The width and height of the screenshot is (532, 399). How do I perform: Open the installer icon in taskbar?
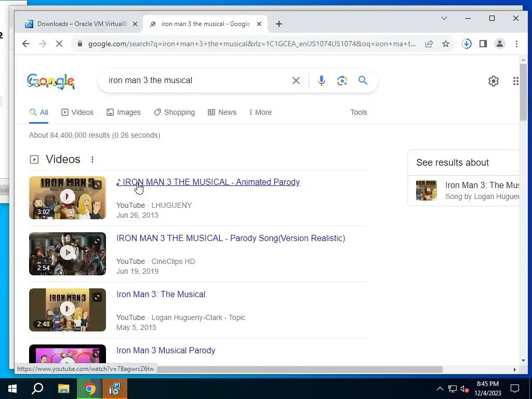coord(115,389)
